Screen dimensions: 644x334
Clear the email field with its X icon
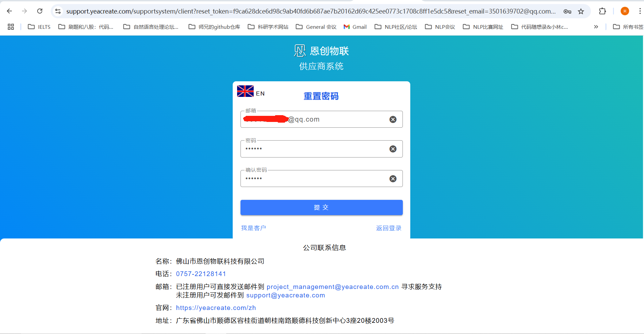(393, 120)
